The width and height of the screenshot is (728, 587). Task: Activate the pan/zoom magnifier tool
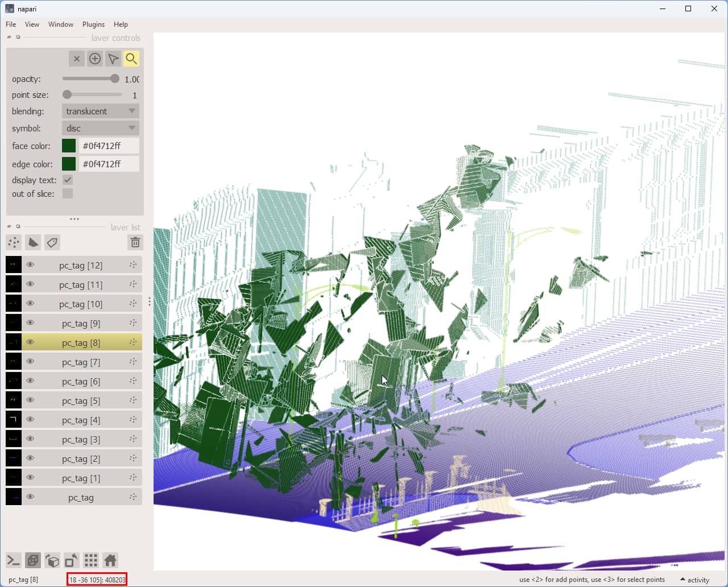tap(131, 58)
